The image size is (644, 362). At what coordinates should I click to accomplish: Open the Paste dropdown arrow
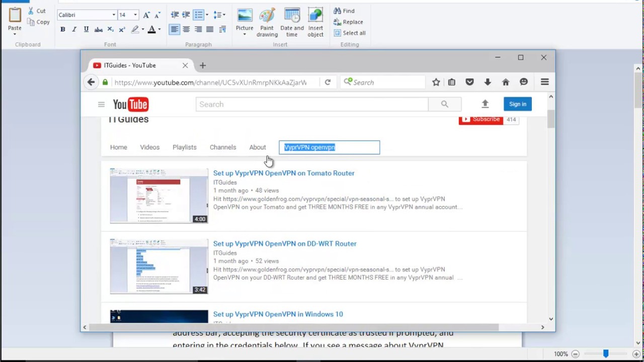[15, 34]
